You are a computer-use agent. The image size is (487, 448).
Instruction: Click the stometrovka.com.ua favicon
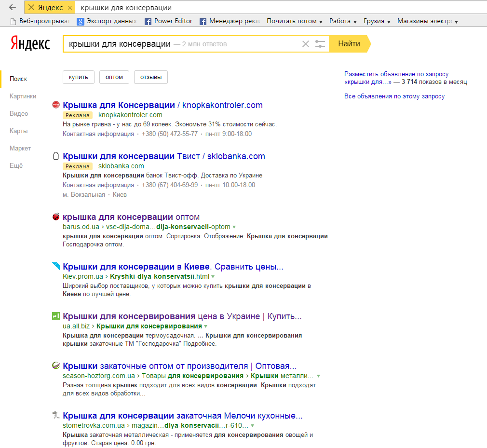pyautogui.click(x=56, y=415)
